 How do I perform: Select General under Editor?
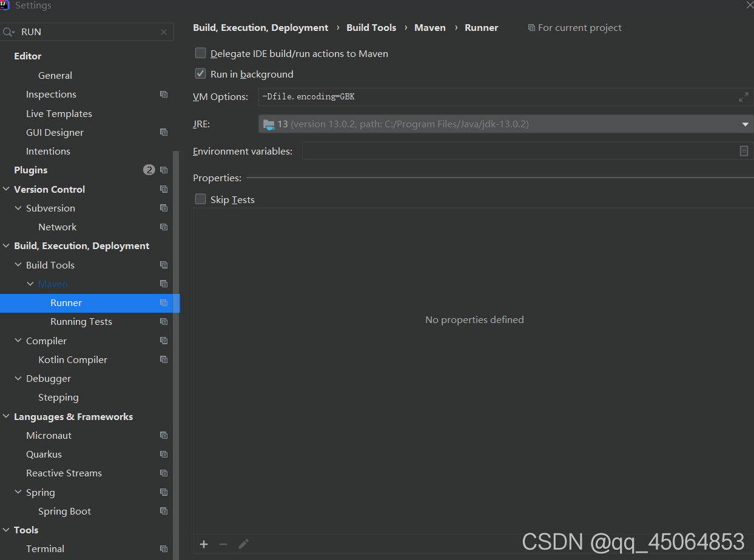click(x=55, y=76)
